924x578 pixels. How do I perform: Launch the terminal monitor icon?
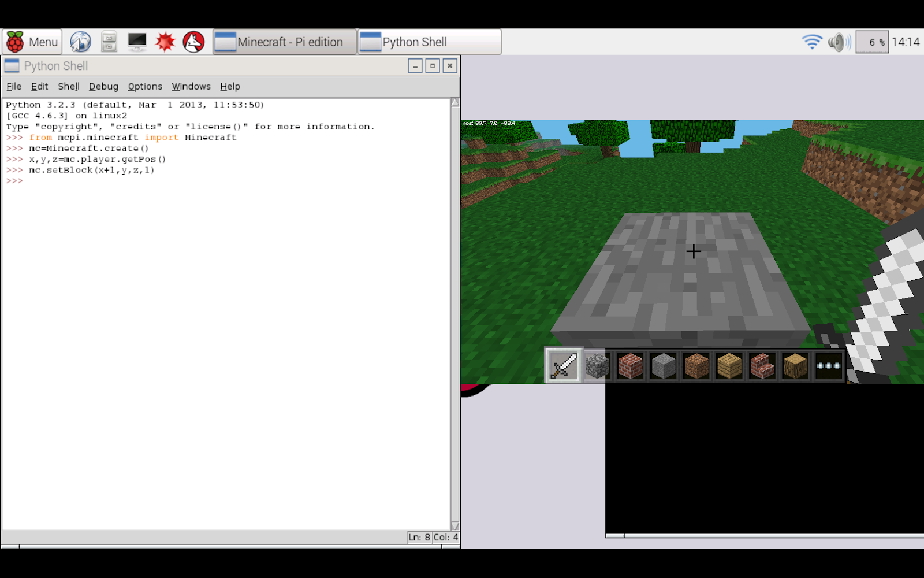click(137, 42)
